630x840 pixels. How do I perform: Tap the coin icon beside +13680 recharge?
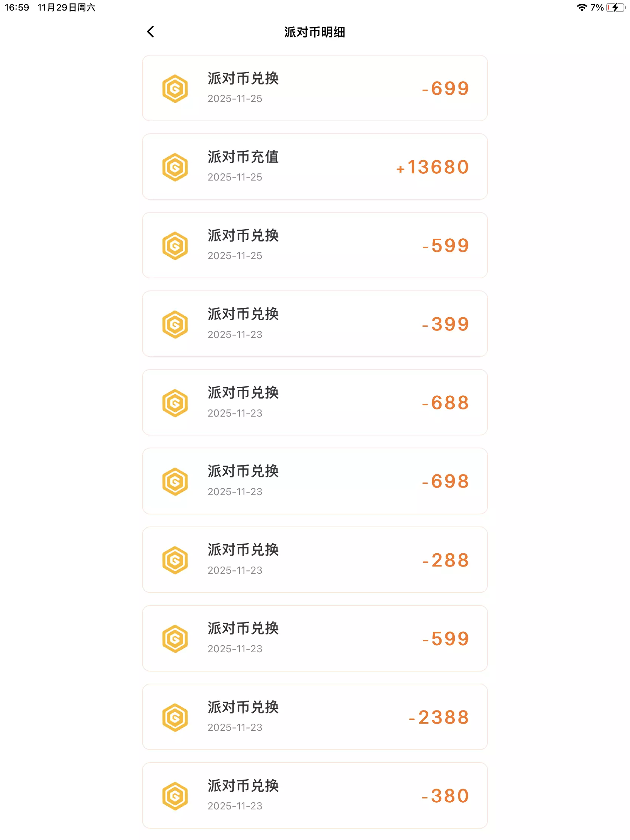click(175, 167)
